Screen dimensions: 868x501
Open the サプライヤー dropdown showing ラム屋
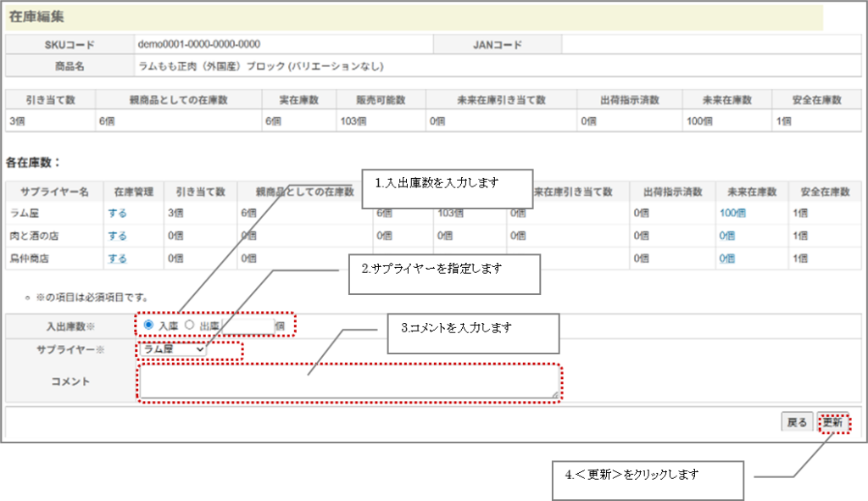click(x=174, y=348)
